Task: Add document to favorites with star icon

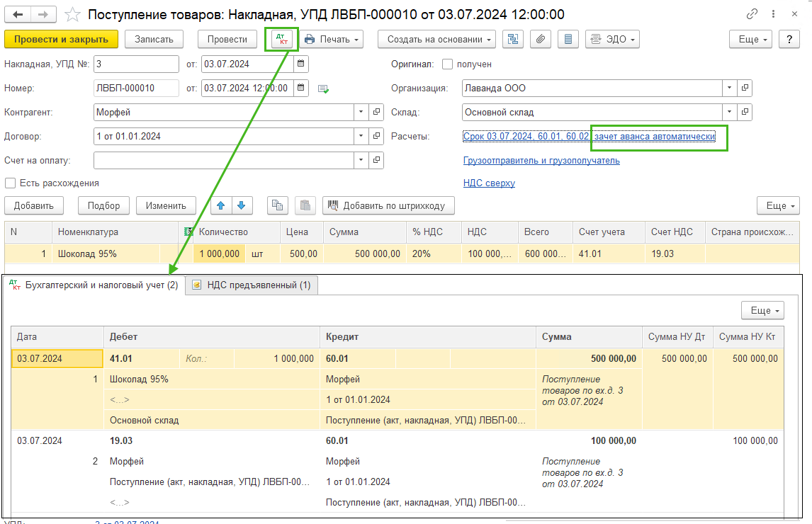Action: point(72,14)
